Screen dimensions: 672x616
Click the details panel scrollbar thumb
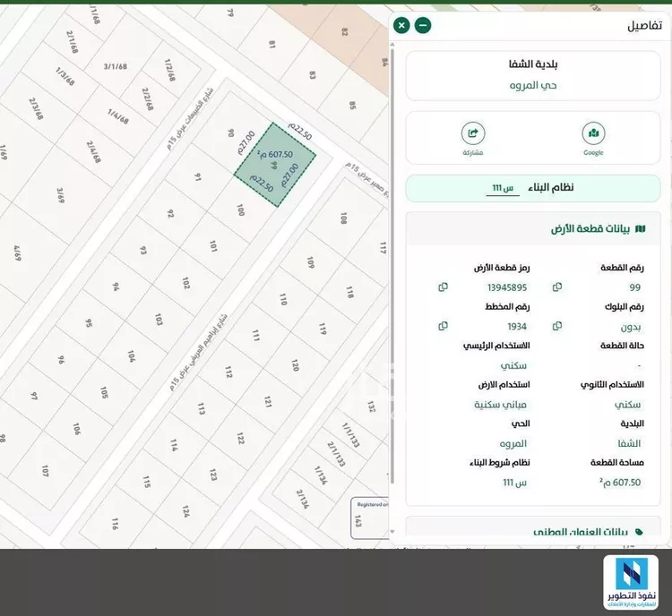[392, 266]
